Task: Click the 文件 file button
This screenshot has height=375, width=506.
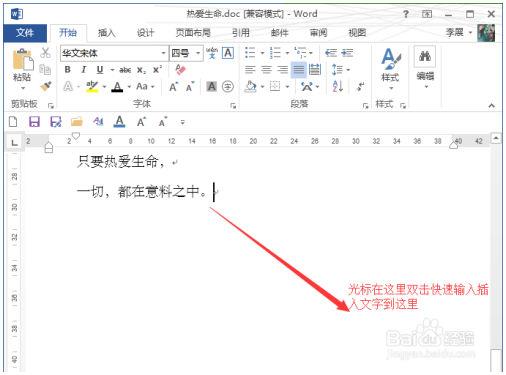Action: pyautogui.click(x=25, y=33)
